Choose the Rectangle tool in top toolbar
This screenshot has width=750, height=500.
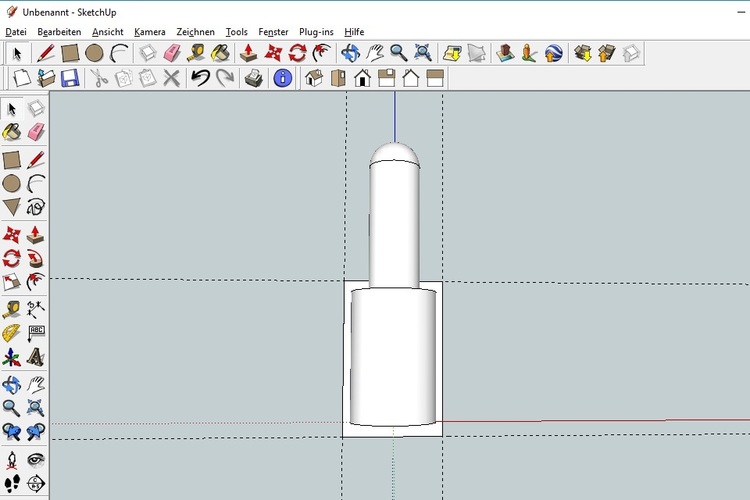point(70,53)
